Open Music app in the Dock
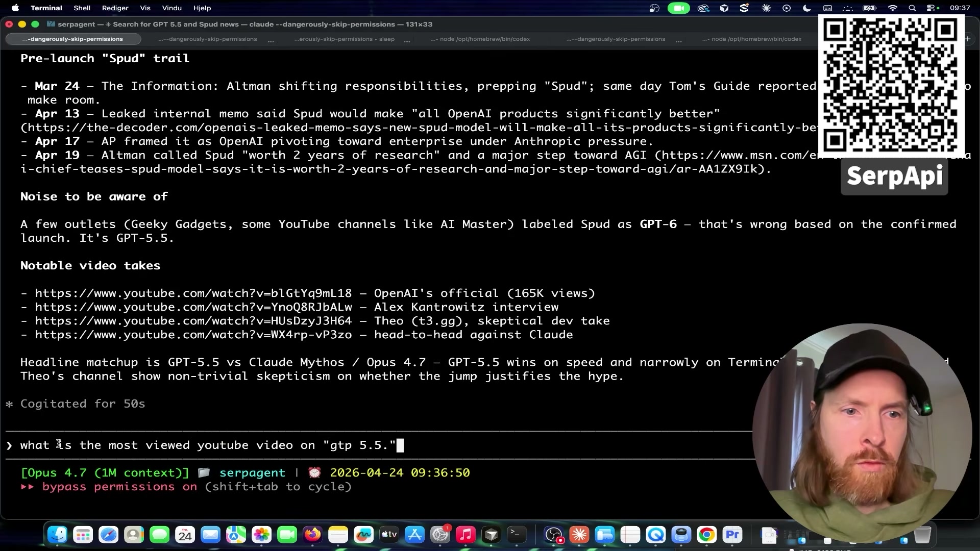Viewport: 980px width, 551px height. coord(465,535)
